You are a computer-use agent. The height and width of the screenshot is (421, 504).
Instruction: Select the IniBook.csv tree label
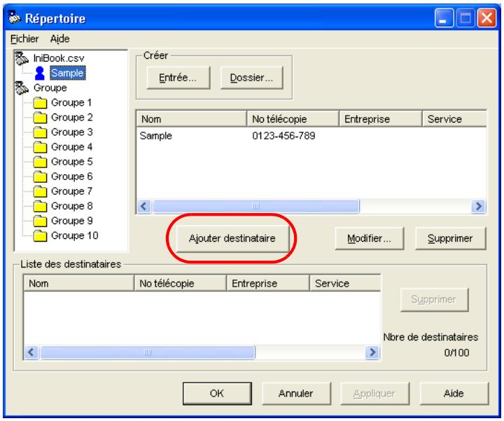(59, 58)
